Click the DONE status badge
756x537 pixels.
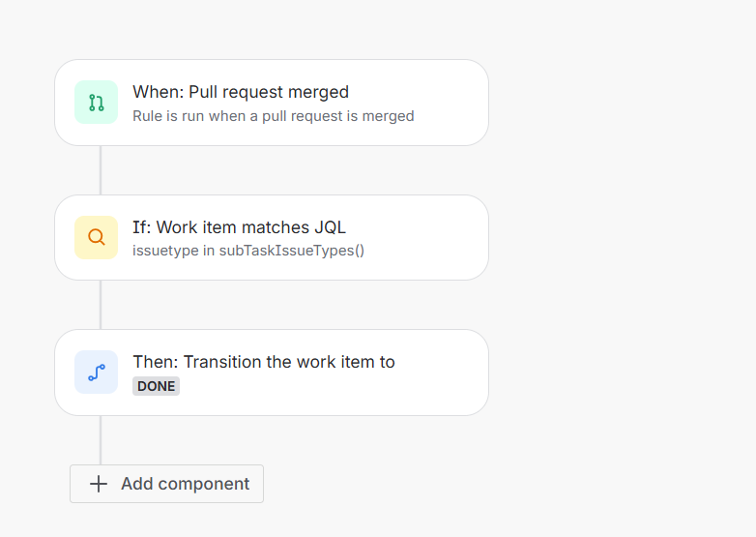(157, 386)
